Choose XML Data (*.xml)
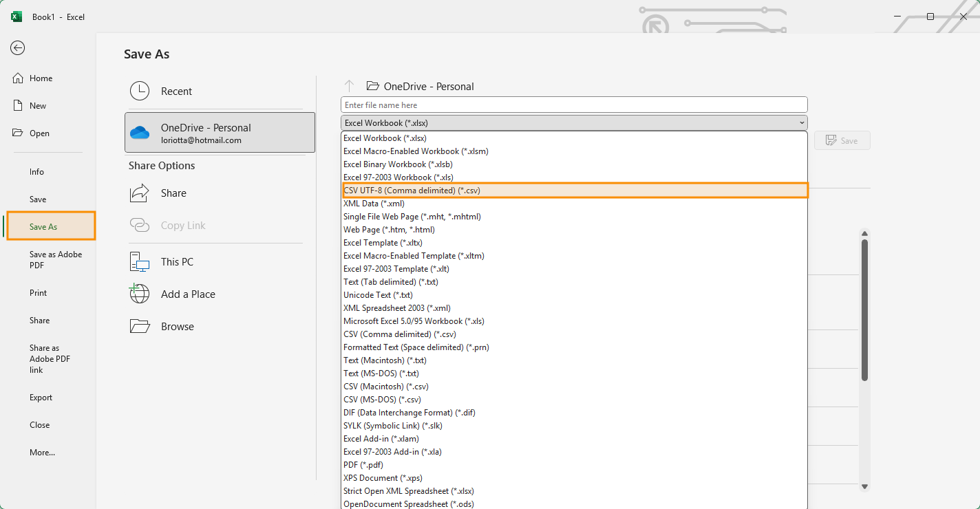The width and height of the screenshot is (980, 509). (x=574, y=204)
